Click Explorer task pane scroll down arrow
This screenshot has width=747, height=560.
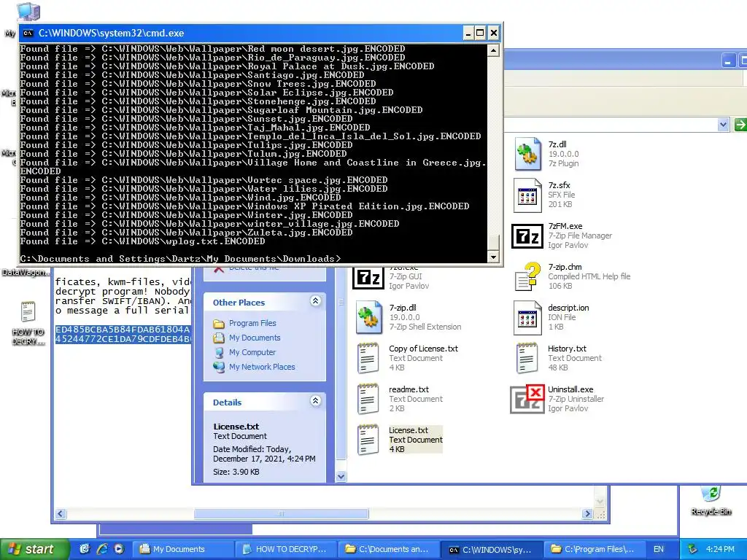click(x=341, y=476)
